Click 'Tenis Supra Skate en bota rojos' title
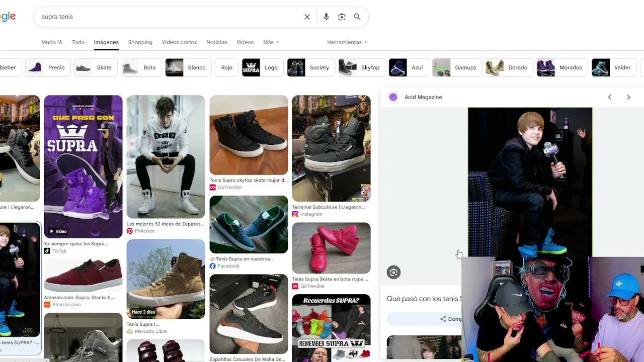 point(330,279)
